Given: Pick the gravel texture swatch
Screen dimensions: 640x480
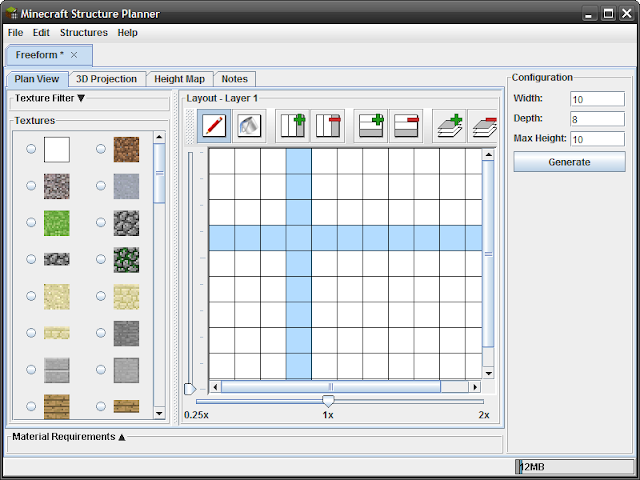Looking at the screenshot, I should [57, 186].
